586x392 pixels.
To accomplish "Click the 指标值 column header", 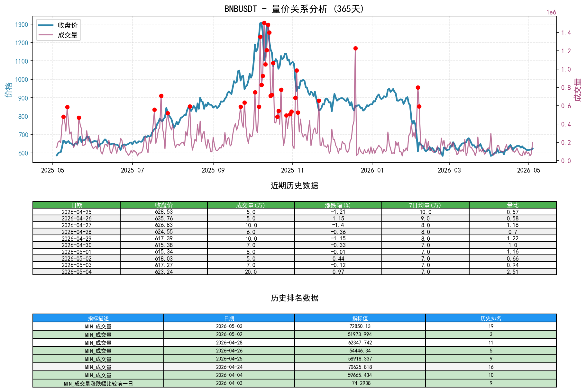I will tap(360, 318).
